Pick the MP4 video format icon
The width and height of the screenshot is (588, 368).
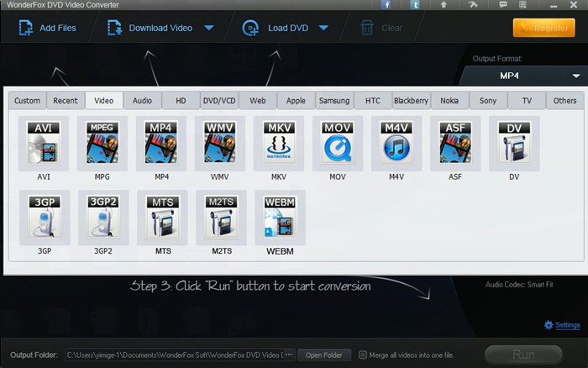(161, 144)
